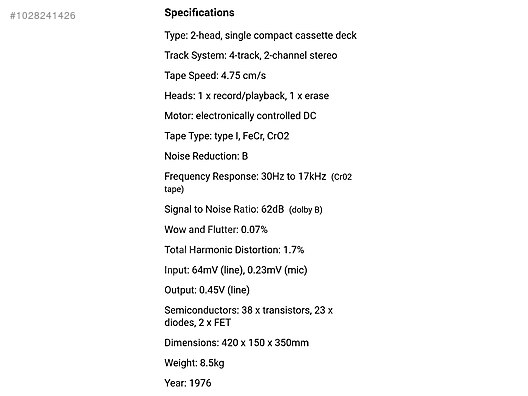Click the Signal to Noise Ratio 62dB line

click(224, 209)
